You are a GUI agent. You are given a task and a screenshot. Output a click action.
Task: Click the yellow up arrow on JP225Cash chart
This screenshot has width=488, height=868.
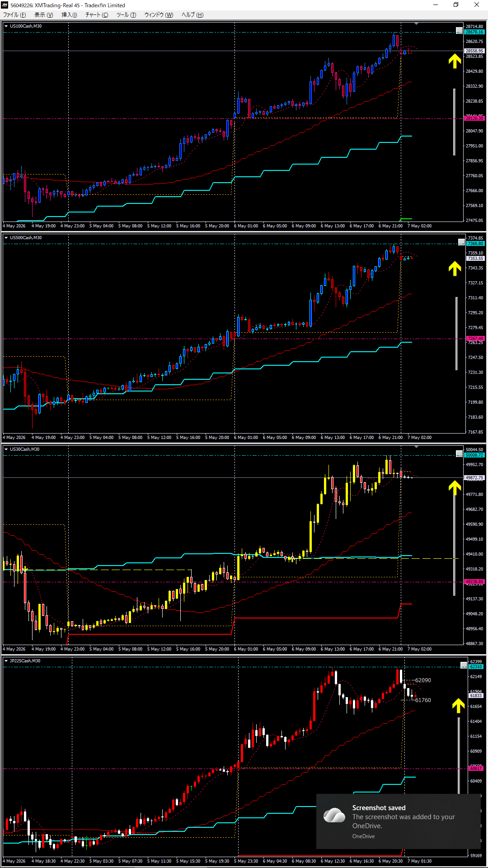[458, 706]
